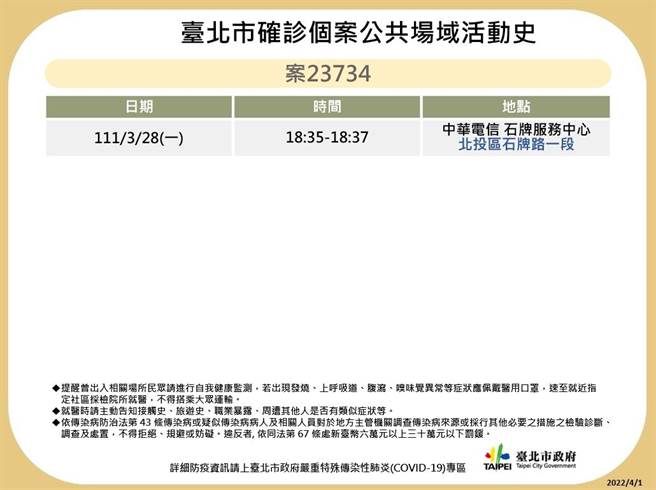Click the title 臺北市確診個案公共場域活動史
The image size is (656, 490).
coord(358,33)
